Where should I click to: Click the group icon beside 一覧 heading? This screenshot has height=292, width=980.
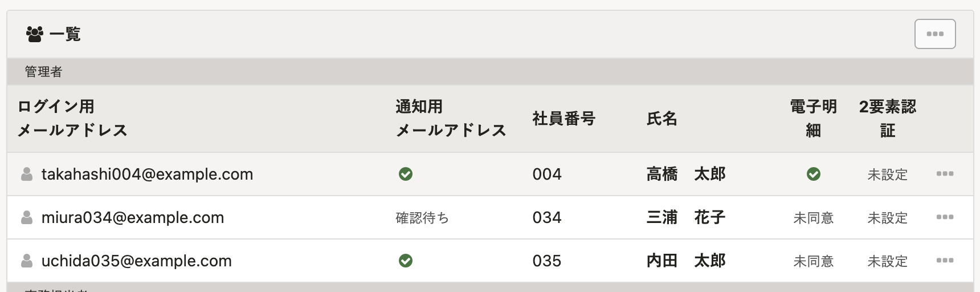tap(35, 34)
